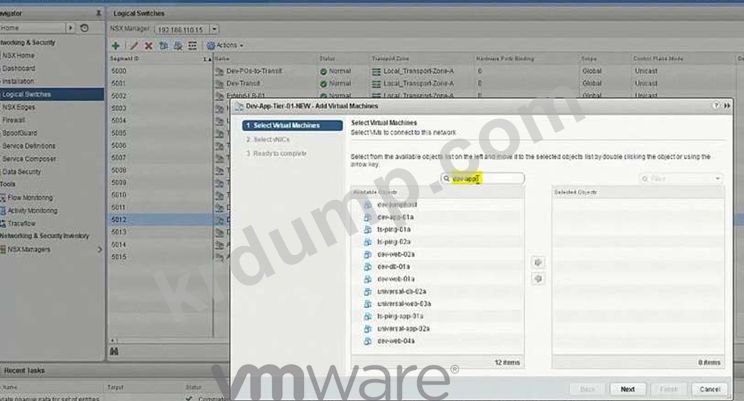Open the Filter field dropdown arrow
Screen dimensions: 744x401
click(x=718, y=179)
